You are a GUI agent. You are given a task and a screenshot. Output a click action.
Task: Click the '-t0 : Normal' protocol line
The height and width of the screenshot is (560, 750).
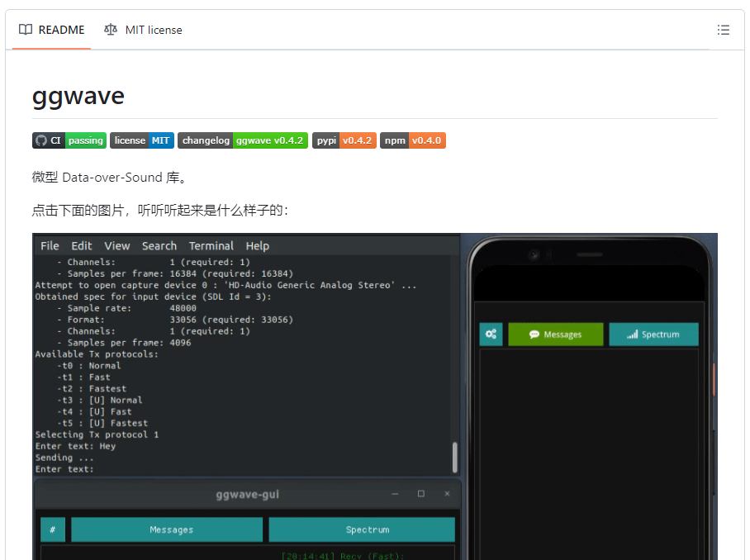(x=89, y=366)
